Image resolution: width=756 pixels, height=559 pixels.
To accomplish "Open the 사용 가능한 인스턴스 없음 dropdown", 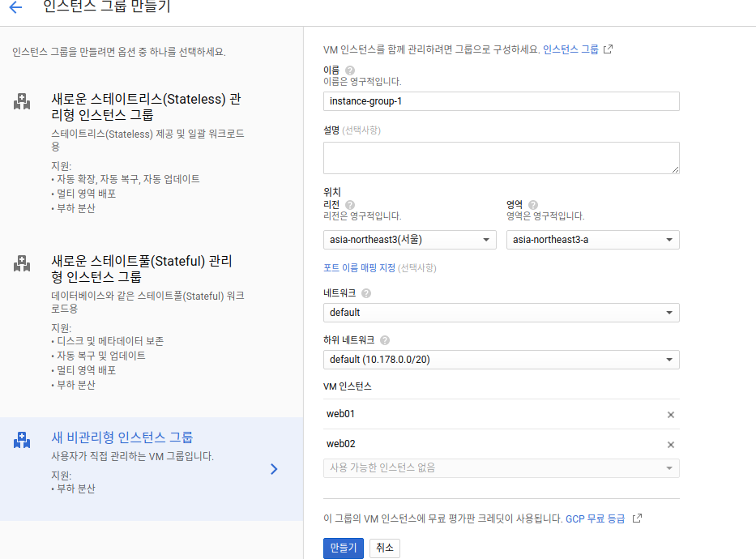I will coord(502,468).
